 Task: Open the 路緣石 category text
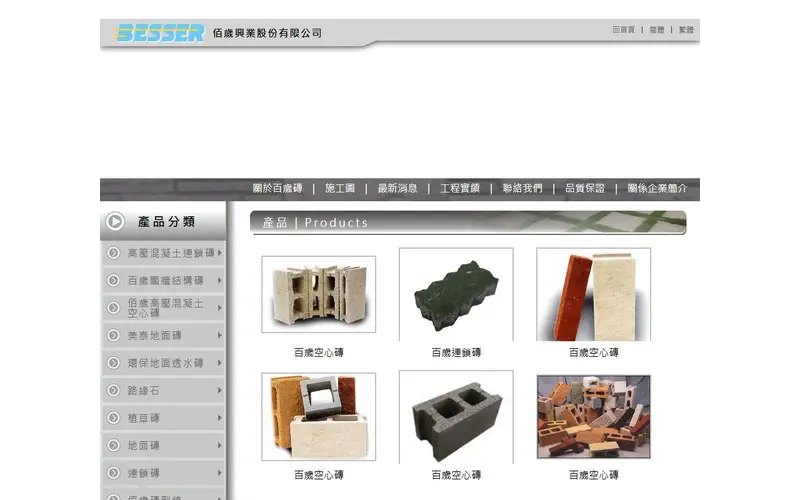143,391
